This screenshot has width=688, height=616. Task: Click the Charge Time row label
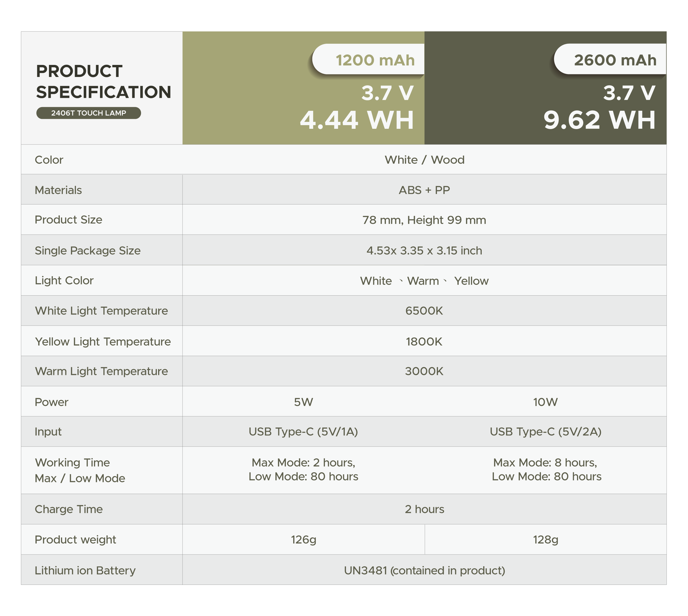[x=69, y=509]
